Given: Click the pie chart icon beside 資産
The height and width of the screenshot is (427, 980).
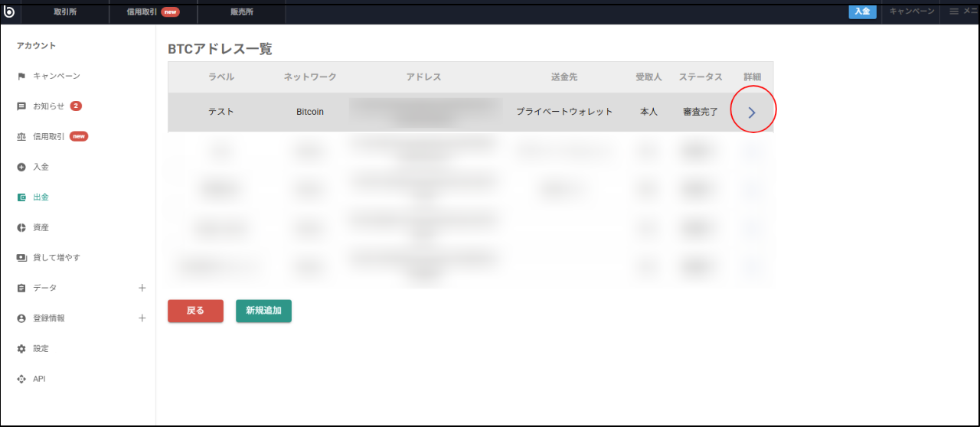Looking at the screenshot, I should click(x=21, y=227).
